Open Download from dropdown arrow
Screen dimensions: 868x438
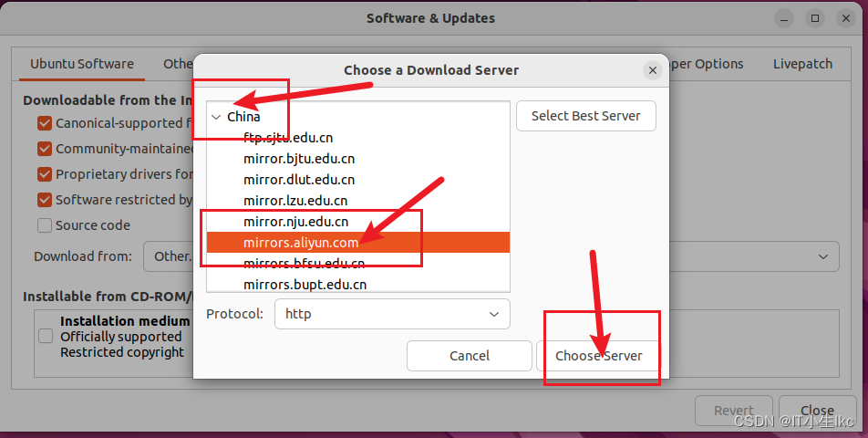823,256
